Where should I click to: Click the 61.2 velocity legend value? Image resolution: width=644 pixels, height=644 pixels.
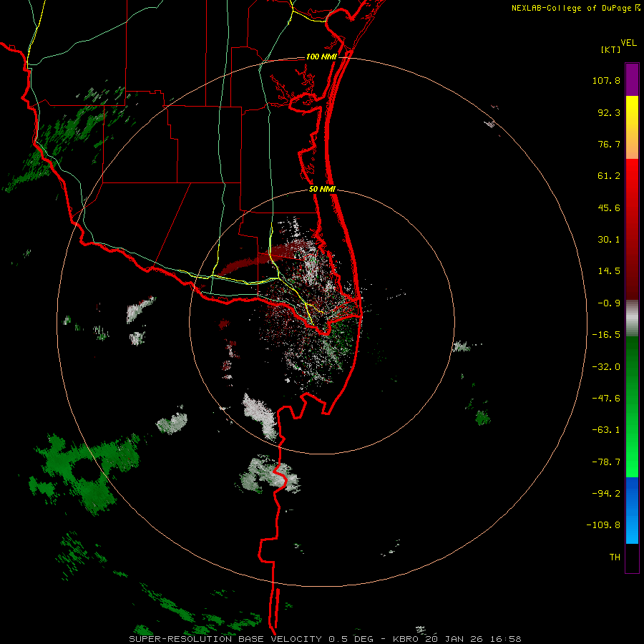(x=609, y=176)
